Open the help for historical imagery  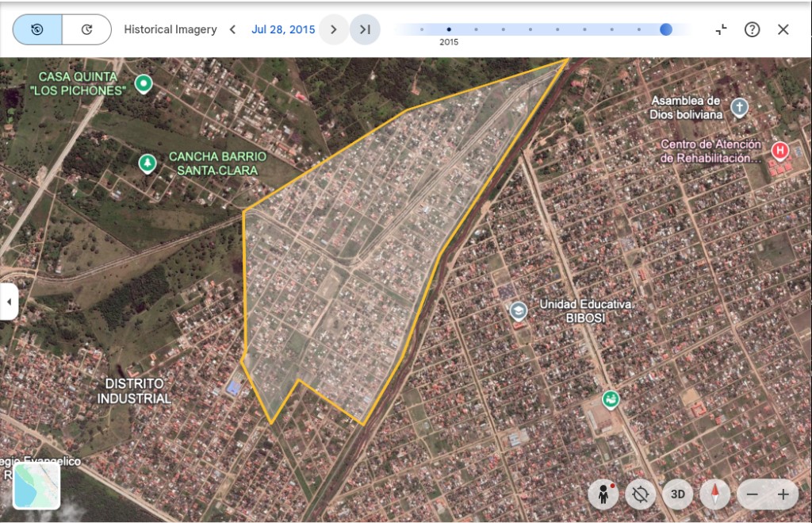click(752, 29)
